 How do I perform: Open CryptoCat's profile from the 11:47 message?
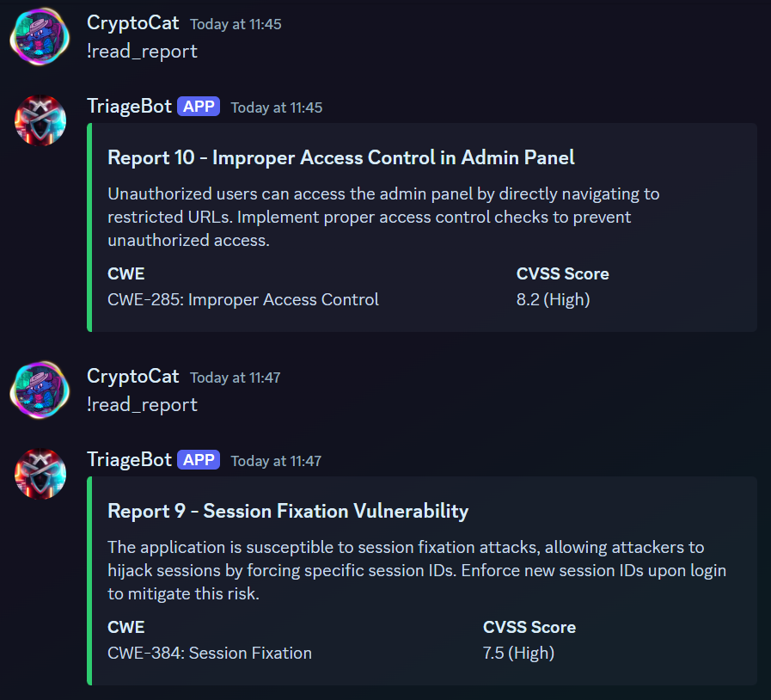coord(132,376)
